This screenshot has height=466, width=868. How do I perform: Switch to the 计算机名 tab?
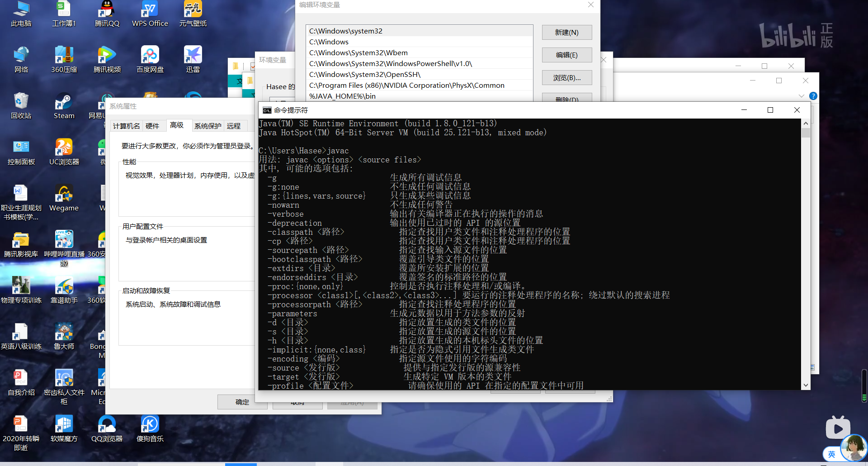point(126,126)
